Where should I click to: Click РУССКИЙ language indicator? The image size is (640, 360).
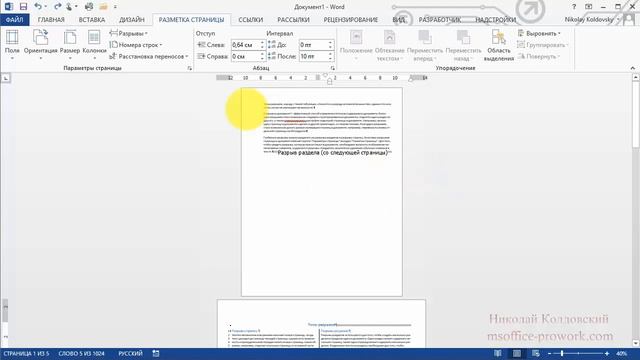pyautogui.click(x=130, y=353)
